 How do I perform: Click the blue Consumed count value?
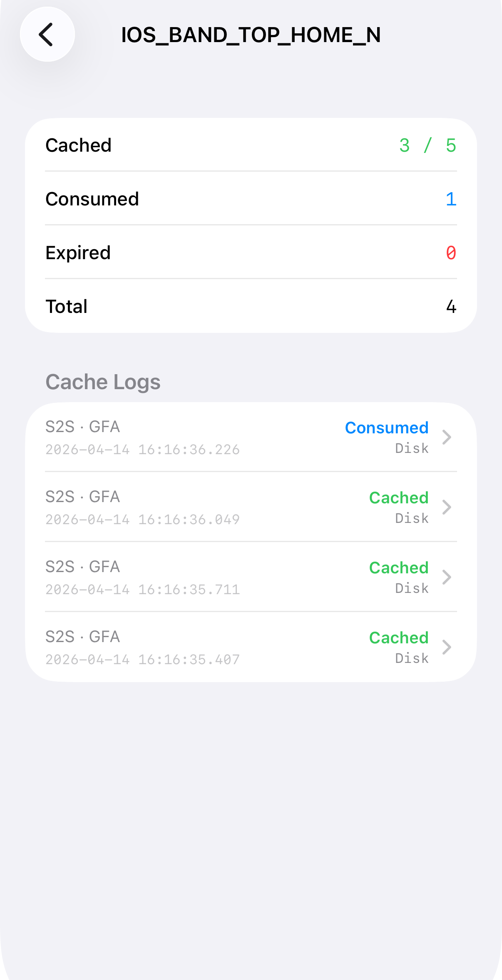pyautogui.click(x=451, y=199)
